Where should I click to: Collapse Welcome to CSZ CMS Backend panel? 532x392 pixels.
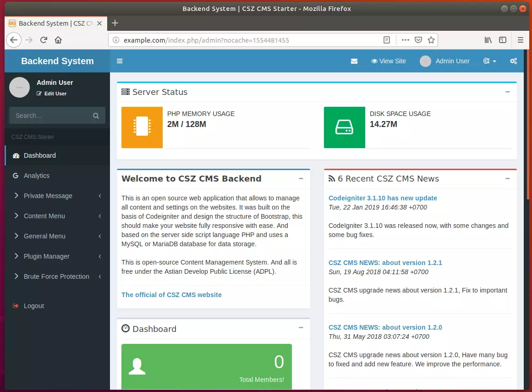point(301,178)
